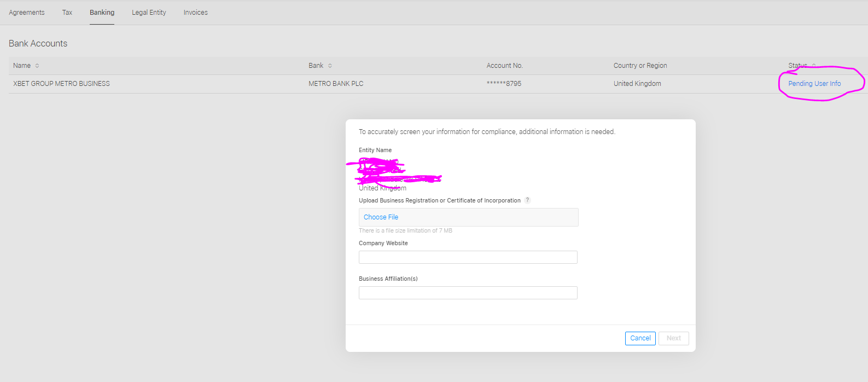
Task: Click the Business Affiliation(s) input box
Action: coord(468,293)
